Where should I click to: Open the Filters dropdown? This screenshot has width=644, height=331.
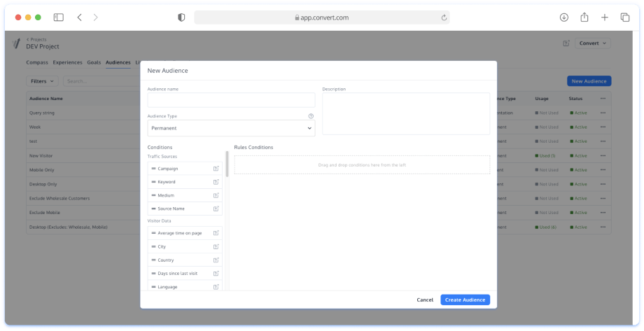point(42,81)
